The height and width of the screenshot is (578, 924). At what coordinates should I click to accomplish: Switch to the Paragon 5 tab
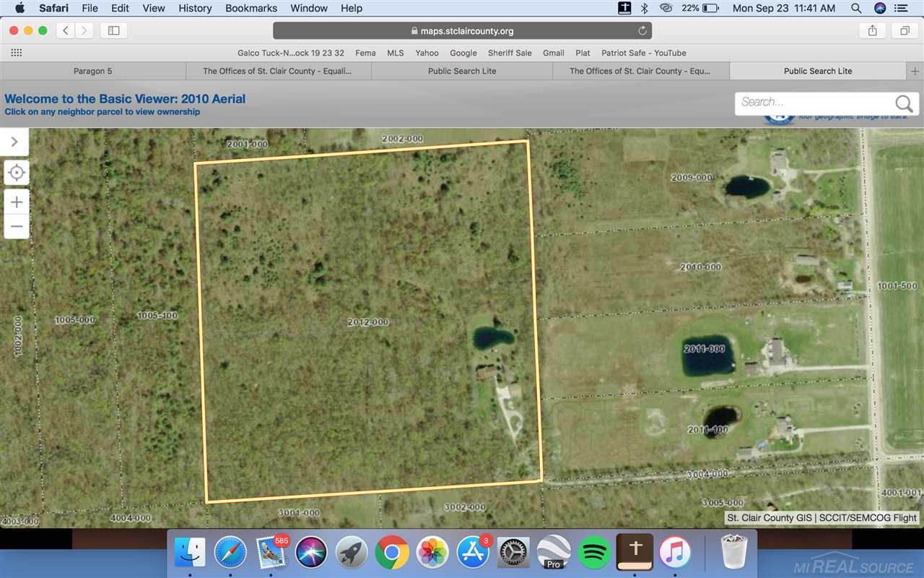(93, 71)
